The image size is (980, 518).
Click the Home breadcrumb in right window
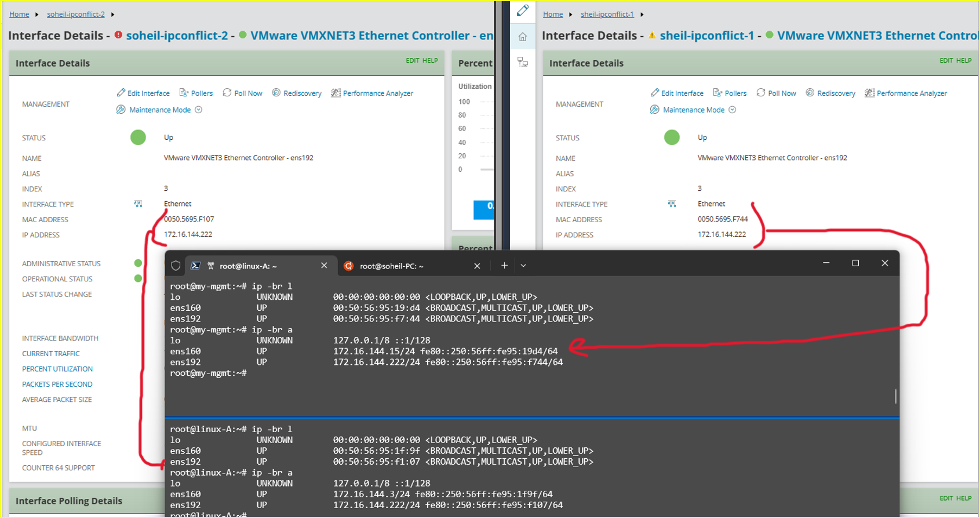tap(553, 14)
